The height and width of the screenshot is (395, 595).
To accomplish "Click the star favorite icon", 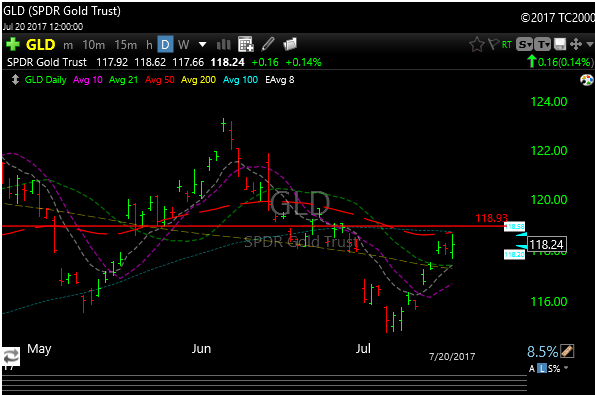I will tap(477, 44).
